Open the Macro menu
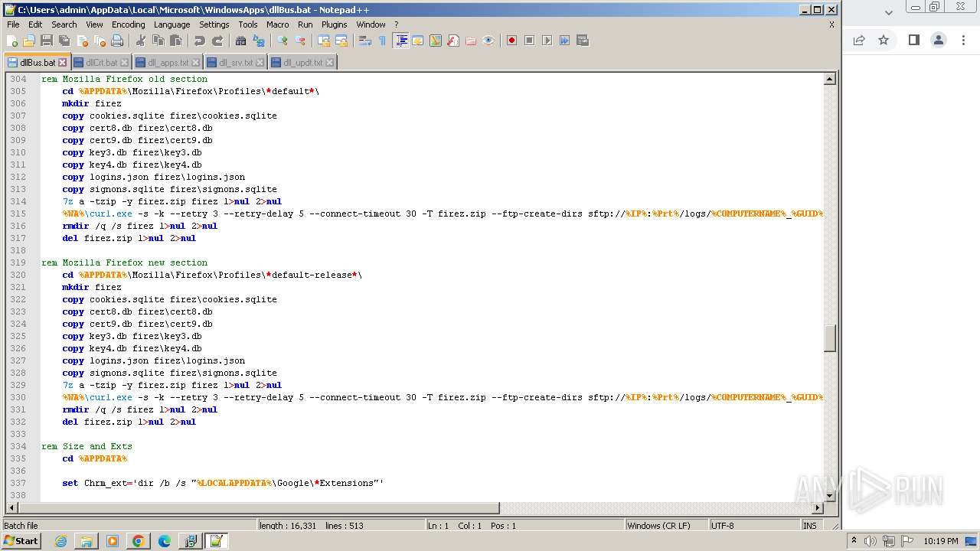This screenshot has height=551, width=980. tap(278, 24)
